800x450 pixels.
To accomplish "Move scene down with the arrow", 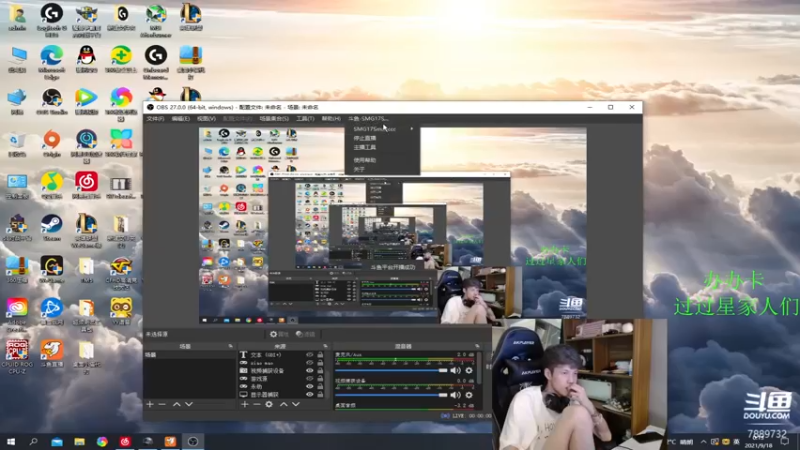I will [189, 404].
